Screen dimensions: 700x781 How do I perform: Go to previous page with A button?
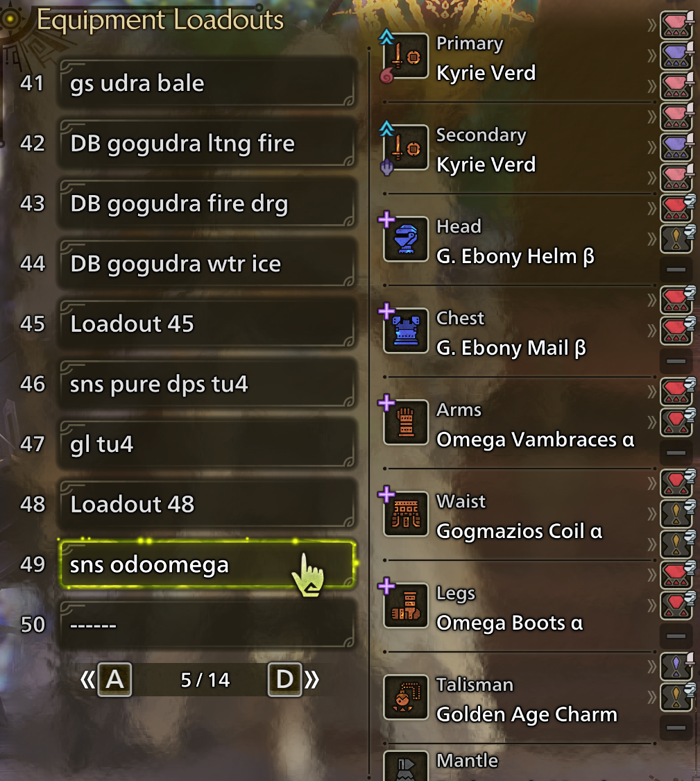(115, 680)
